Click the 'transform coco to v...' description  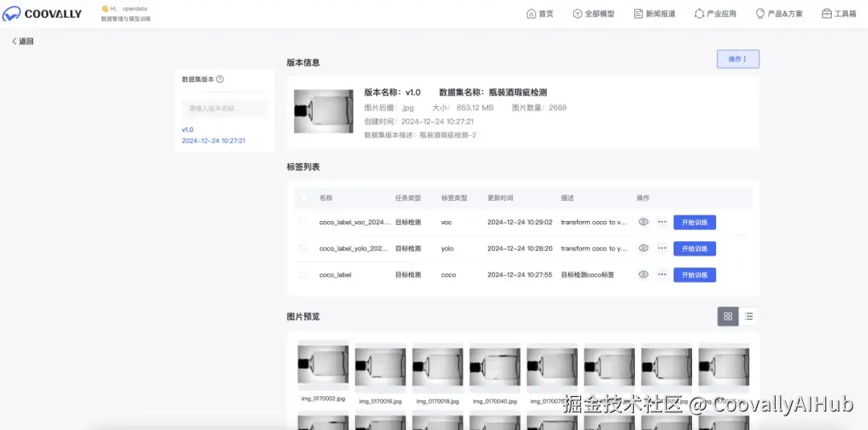pos(594,223)
